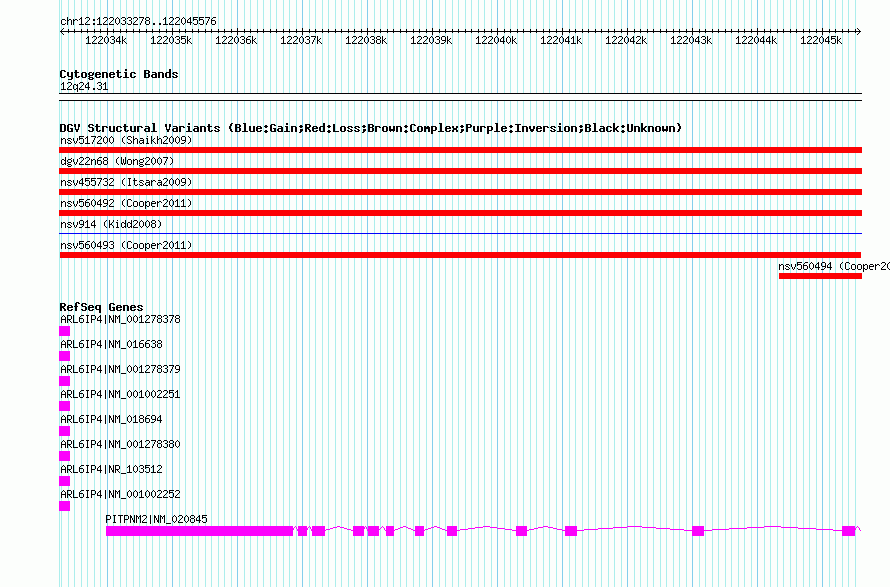The image size is (890, 587).
Task: Select the magenta exon under NM_001002252
Action: pyautogui.click(x=65, y=506)
